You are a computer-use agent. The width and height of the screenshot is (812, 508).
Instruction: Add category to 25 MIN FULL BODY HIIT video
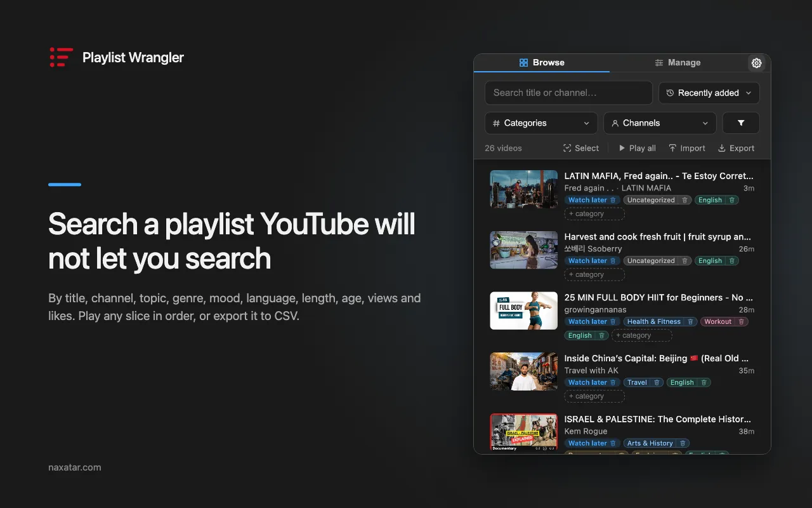click(x=641, y=335)
